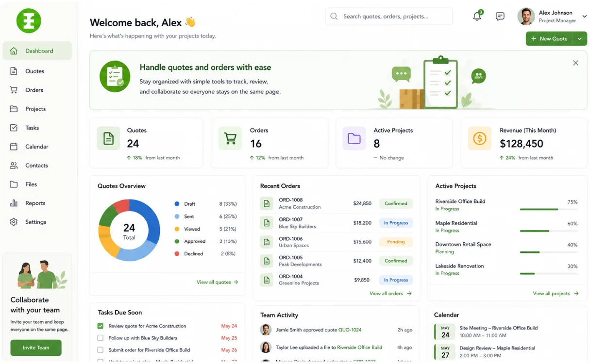This screenshot has width=590, height=364.
Task: Click the Quotes stat card document icon
Action: [x=108, y=138]
